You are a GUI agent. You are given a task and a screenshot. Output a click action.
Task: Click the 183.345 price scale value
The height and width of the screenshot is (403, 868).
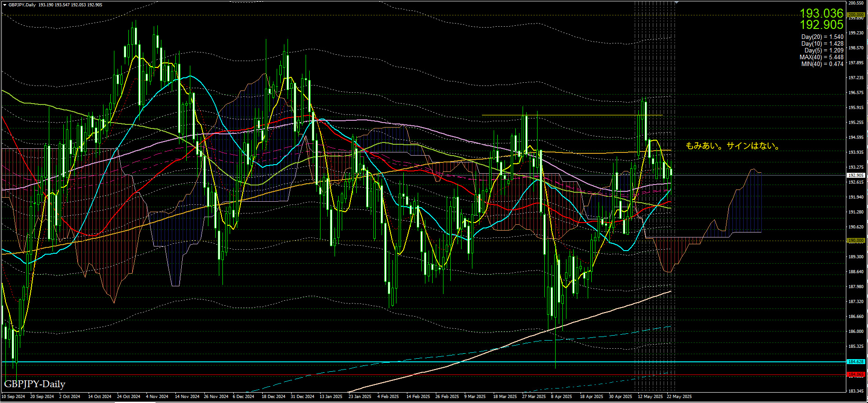(x=856, y=391)
